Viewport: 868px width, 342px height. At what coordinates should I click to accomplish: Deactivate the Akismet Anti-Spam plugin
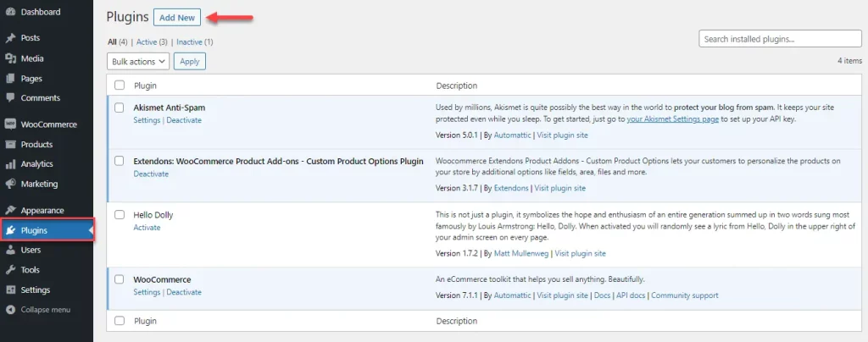pos(184,120)
